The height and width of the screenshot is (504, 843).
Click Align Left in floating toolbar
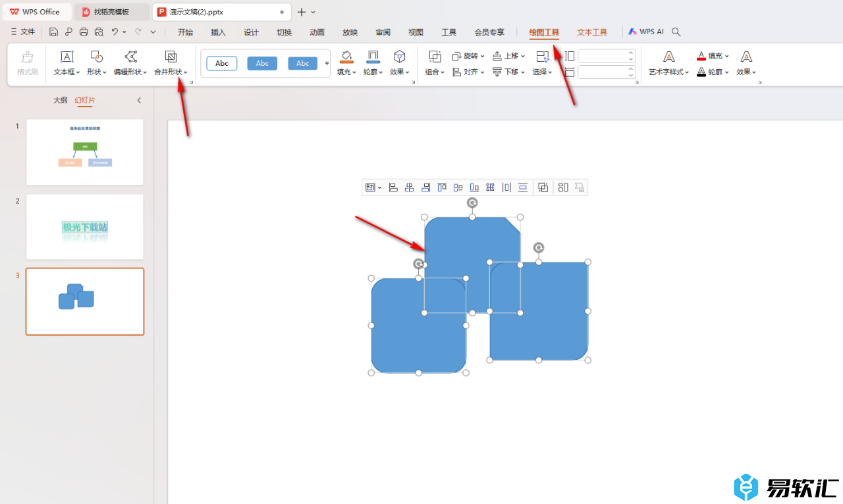click(393, 188)
